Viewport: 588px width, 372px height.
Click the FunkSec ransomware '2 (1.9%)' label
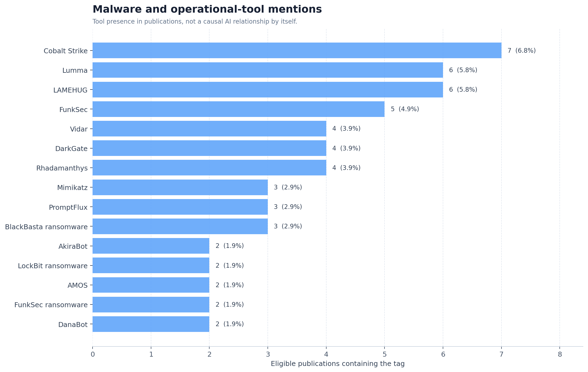tap(230, 304)
